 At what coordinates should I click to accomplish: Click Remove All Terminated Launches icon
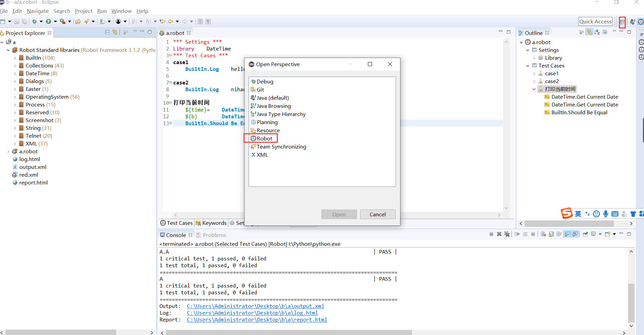[507, 234]
